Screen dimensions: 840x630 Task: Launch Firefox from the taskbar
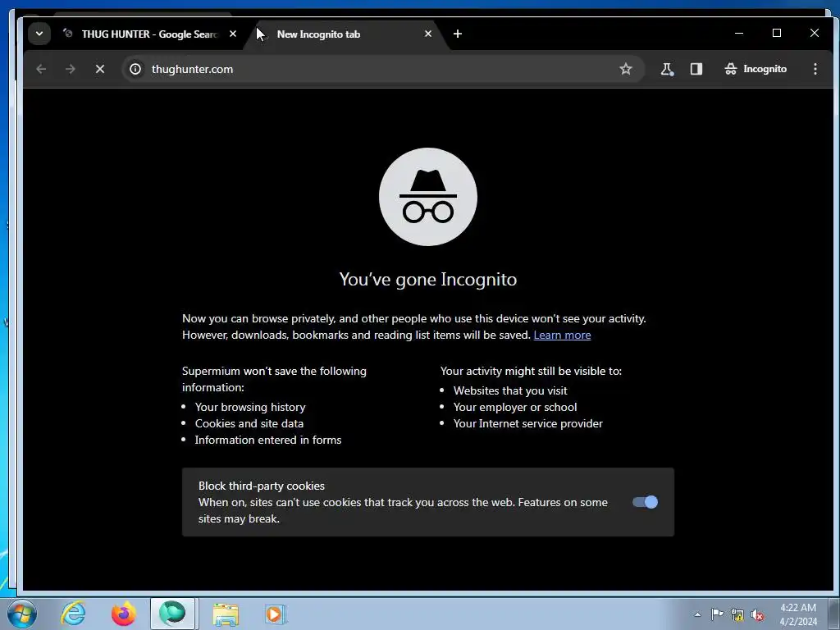(x=123, y=614)
